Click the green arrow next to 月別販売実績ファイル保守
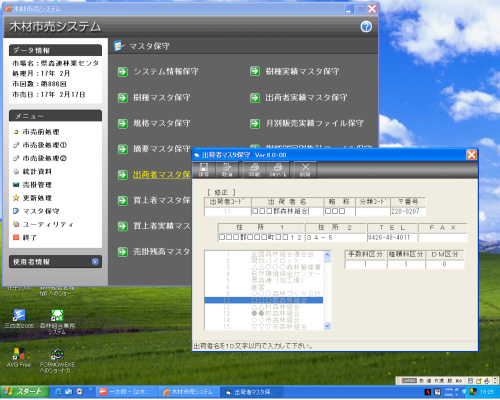The width and height of the screenshot is (500, 400). [255, 124]
